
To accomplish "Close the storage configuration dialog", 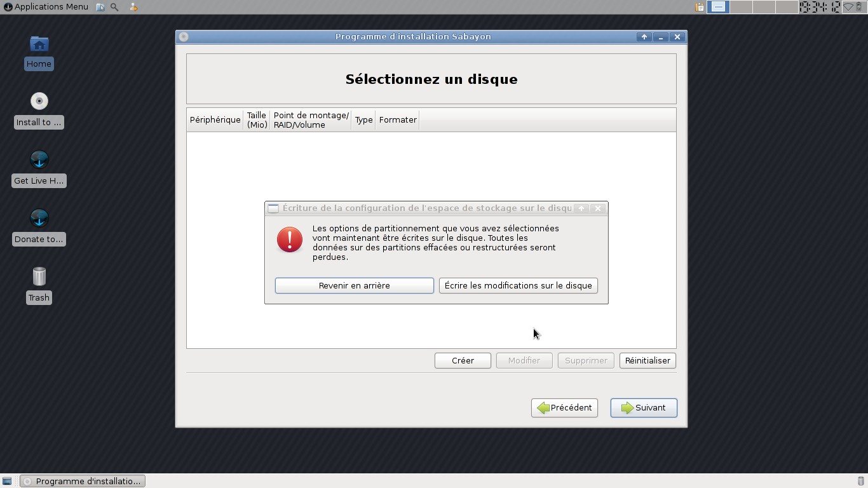I will (598, 208).
